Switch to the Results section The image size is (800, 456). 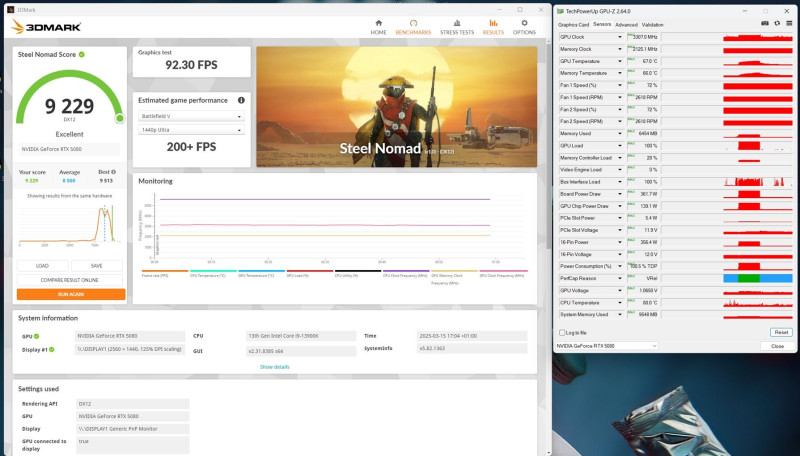493,27
